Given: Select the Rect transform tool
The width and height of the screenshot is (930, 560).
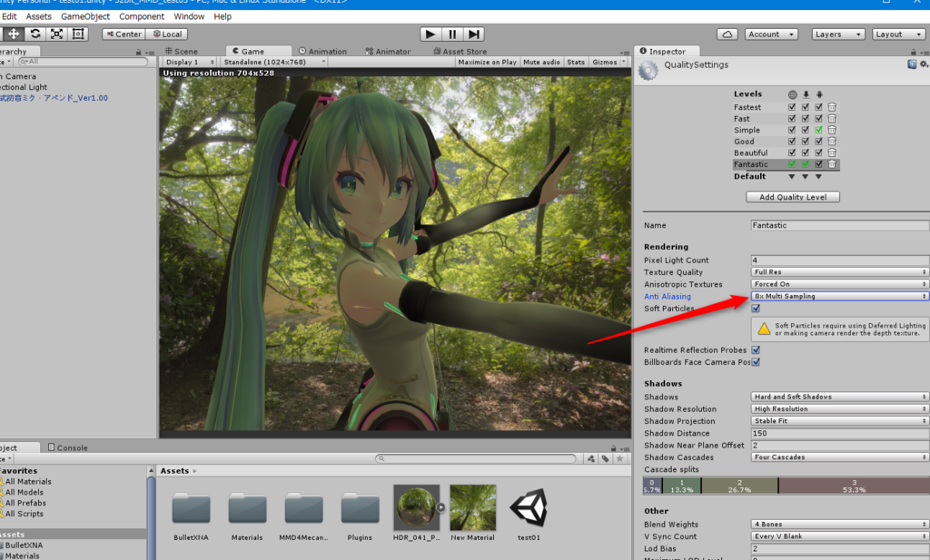Looking at the screenshot, I should [x=78, y=34].
